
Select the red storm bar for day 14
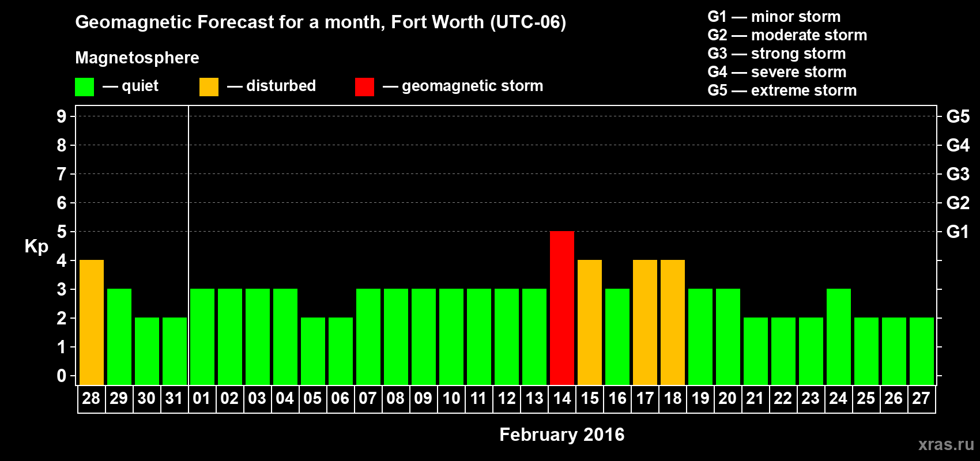(x=562, y=308)
